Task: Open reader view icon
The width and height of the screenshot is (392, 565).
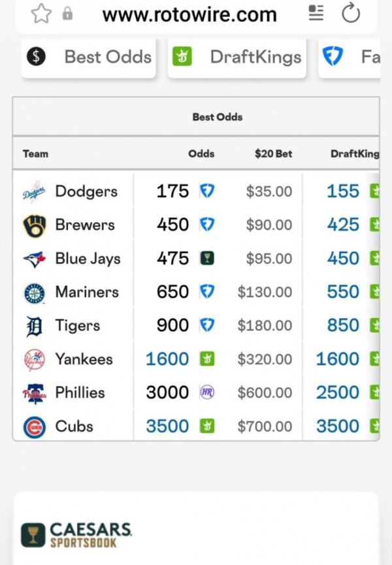Action: coord(316,13)
